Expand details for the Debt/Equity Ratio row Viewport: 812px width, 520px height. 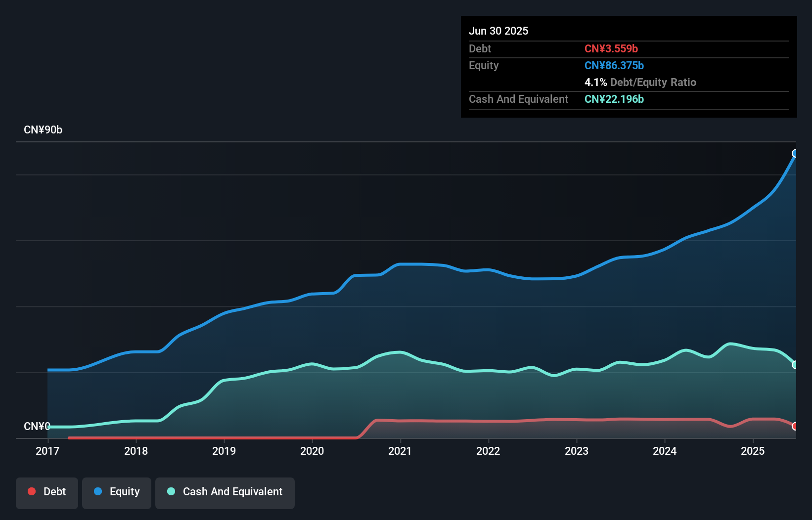[x=640, y=82]
